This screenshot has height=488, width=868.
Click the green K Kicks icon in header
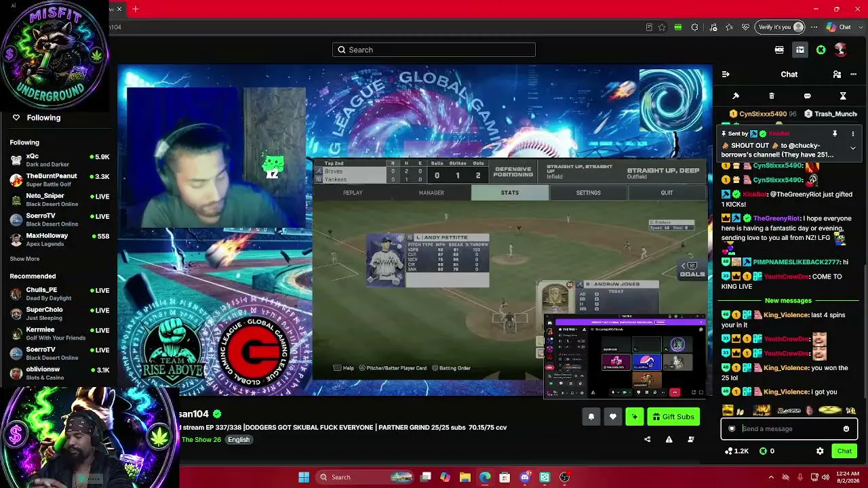coord(821,49)
